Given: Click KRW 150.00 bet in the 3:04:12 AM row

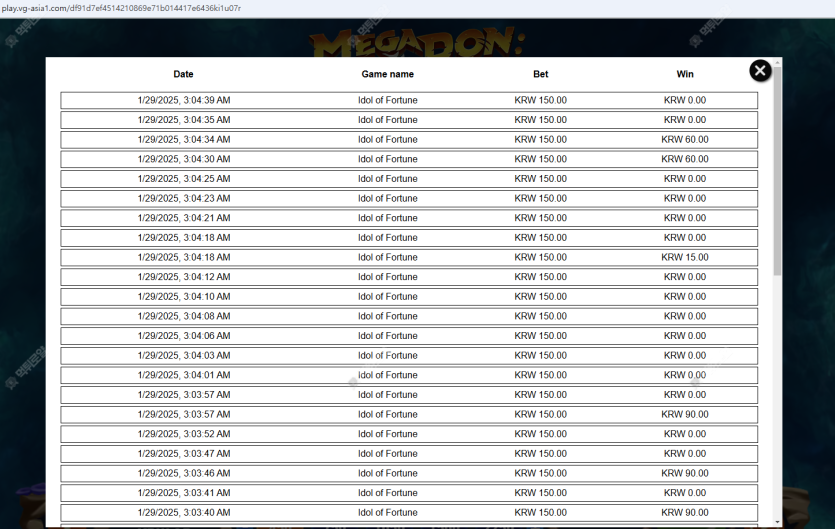Looking at the screenshot, I should click(541, 277).
